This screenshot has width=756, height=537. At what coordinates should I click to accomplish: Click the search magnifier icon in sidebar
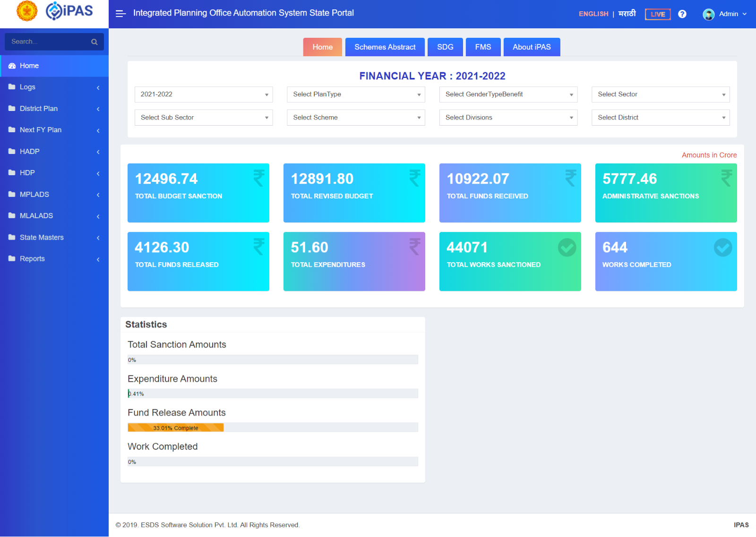(x=94, y=42)
